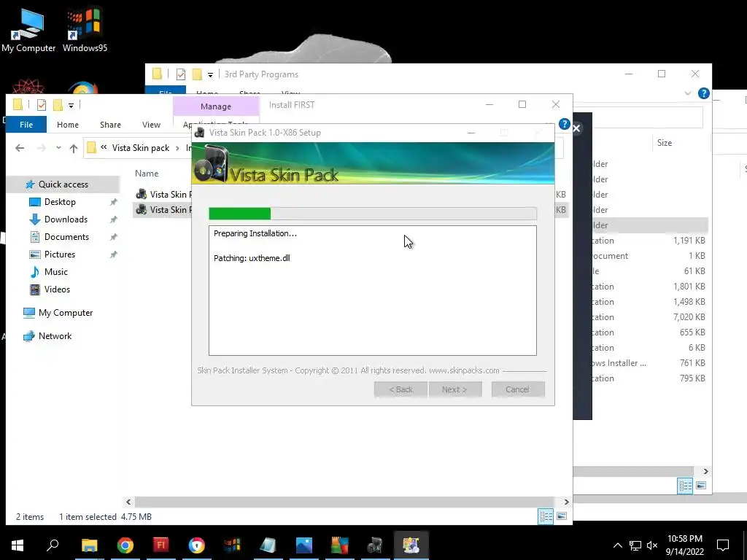Open the taskbar clock showing 10:58 PM
Viewport: 747px width, 560px height.
tap(684, 545)
